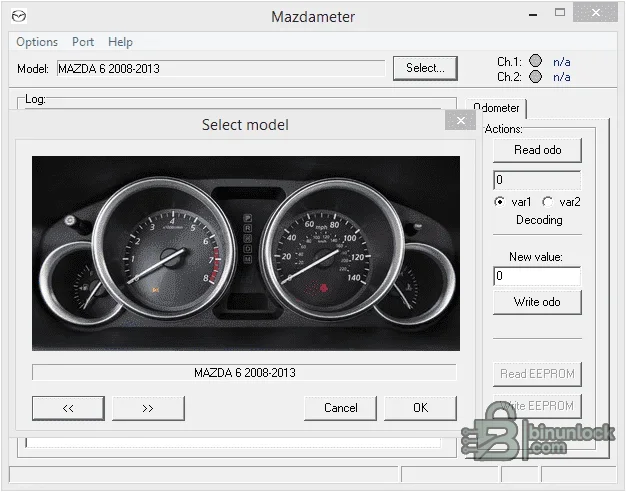Open the Options menu
The image size is (626, 492).
(37, 42)
